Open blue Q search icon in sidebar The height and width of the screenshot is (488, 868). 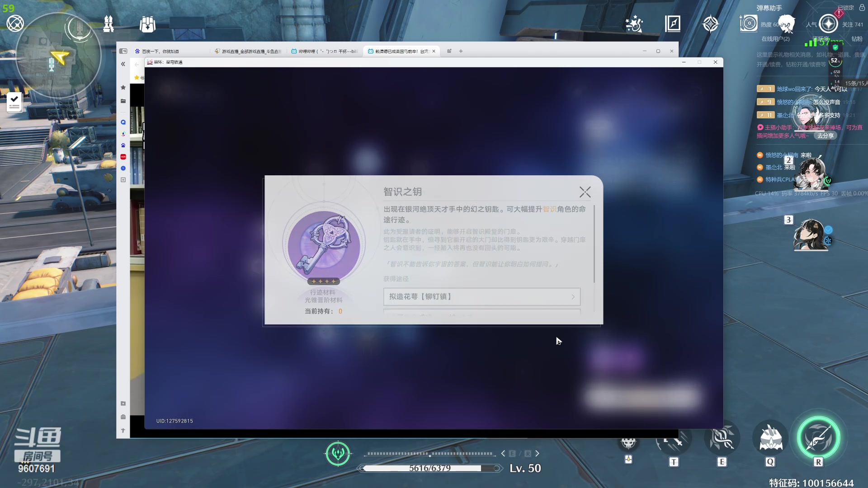pyautogui.click(x=123, y=122)
